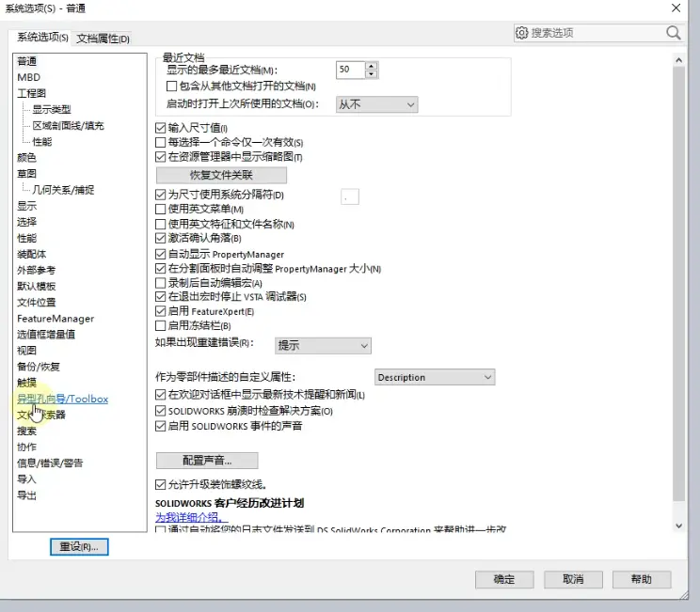The width and height of the screenshot is (700, 612).
Task: Toggle 为尺寸使用系统分隔符 checkbox
Action: coord(160,195)
